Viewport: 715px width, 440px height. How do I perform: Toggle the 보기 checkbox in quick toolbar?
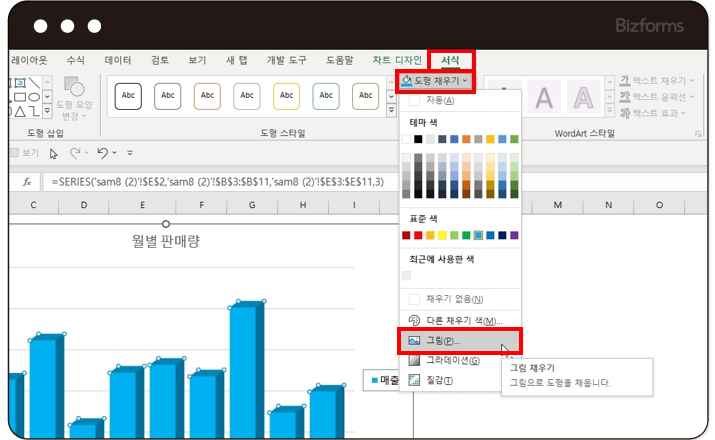pos(14,153)
